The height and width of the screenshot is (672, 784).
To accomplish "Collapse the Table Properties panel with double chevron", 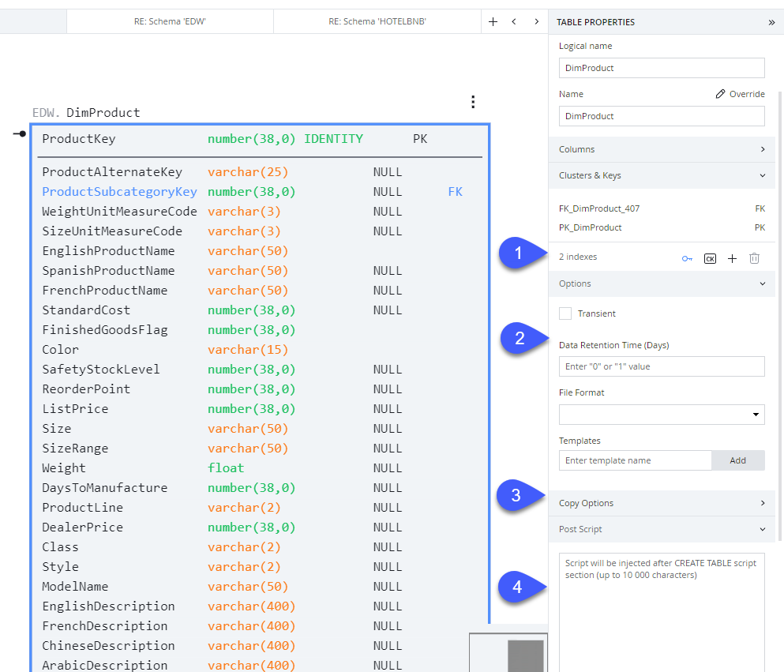I will (771, 22).
